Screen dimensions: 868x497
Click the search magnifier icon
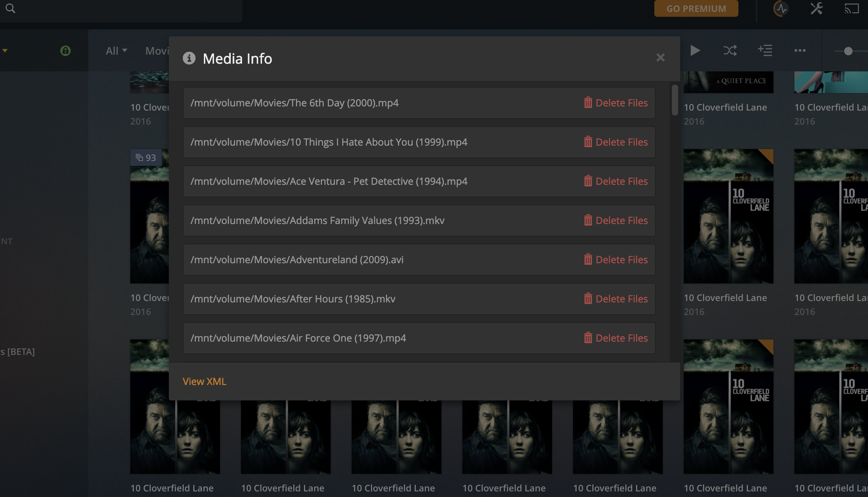[x=11, y=8]
